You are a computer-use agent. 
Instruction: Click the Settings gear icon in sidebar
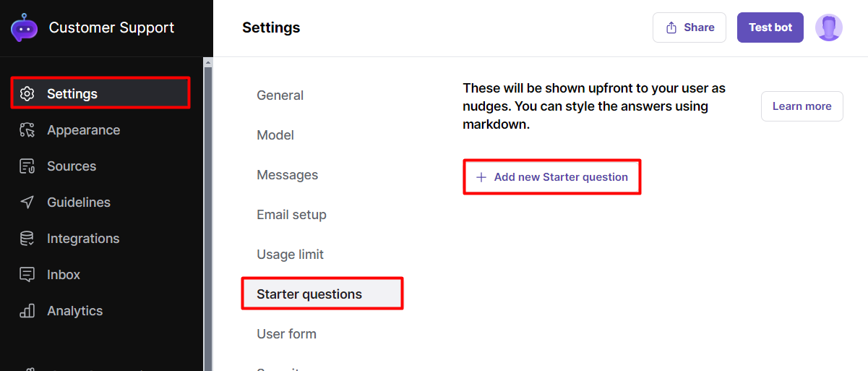[27, 94]
